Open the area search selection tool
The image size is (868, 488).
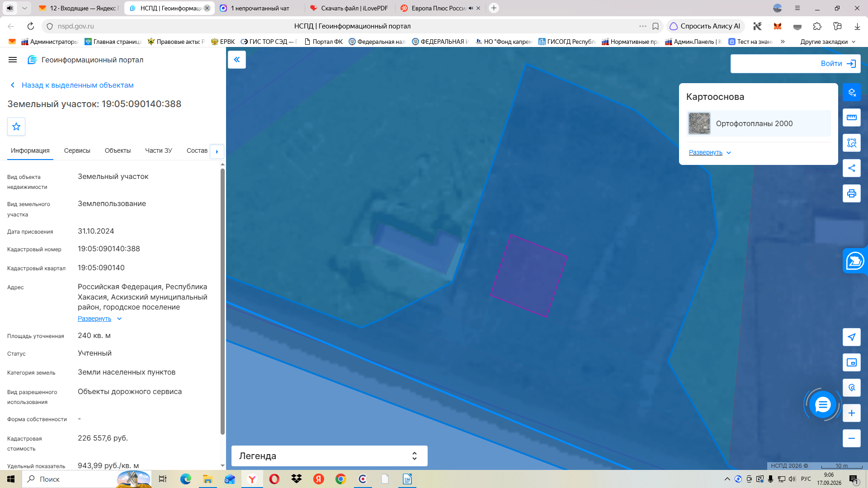click(852, 143)
